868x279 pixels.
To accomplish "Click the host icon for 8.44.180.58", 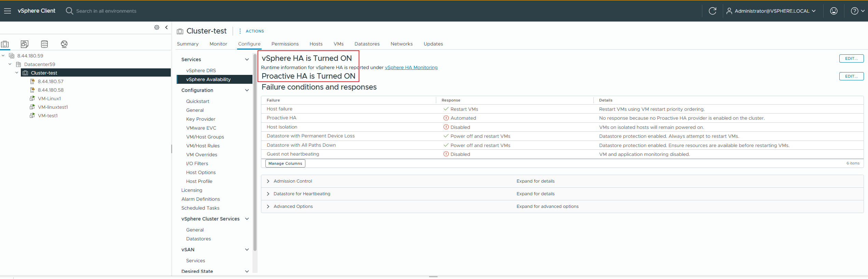I will (32, 90).
